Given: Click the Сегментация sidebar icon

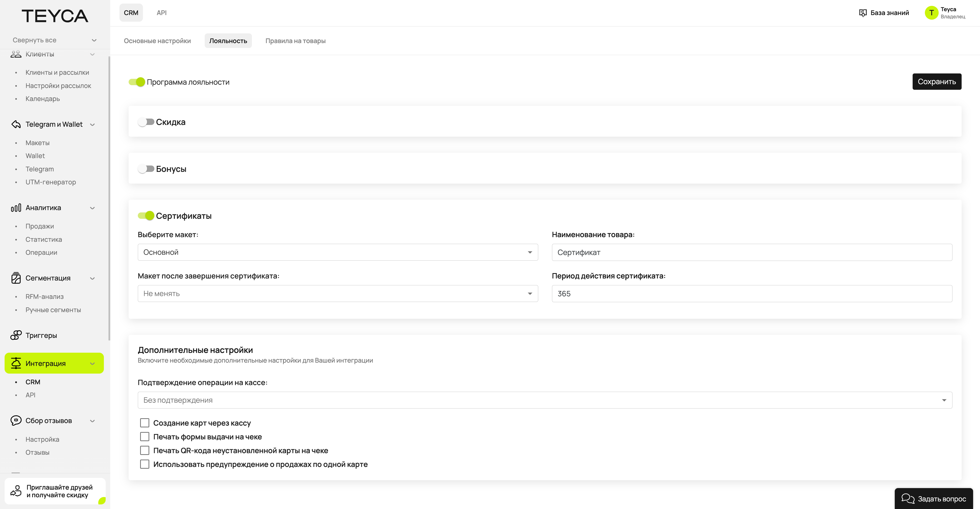Looking at the screenshot, I should pyautogui.click(x=16, y=278).
